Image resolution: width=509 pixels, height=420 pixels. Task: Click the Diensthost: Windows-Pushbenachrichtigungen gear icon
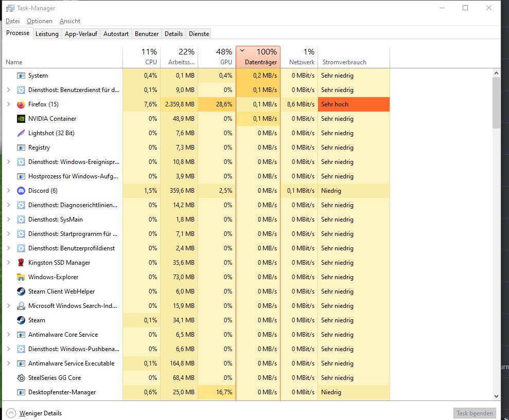21,349
